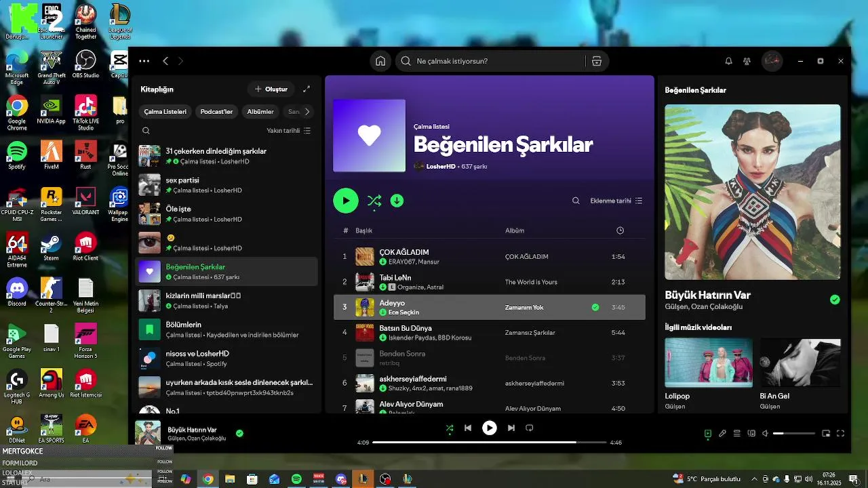Skip to previous track
Screen dimensions: 868x488
point(468,428)
